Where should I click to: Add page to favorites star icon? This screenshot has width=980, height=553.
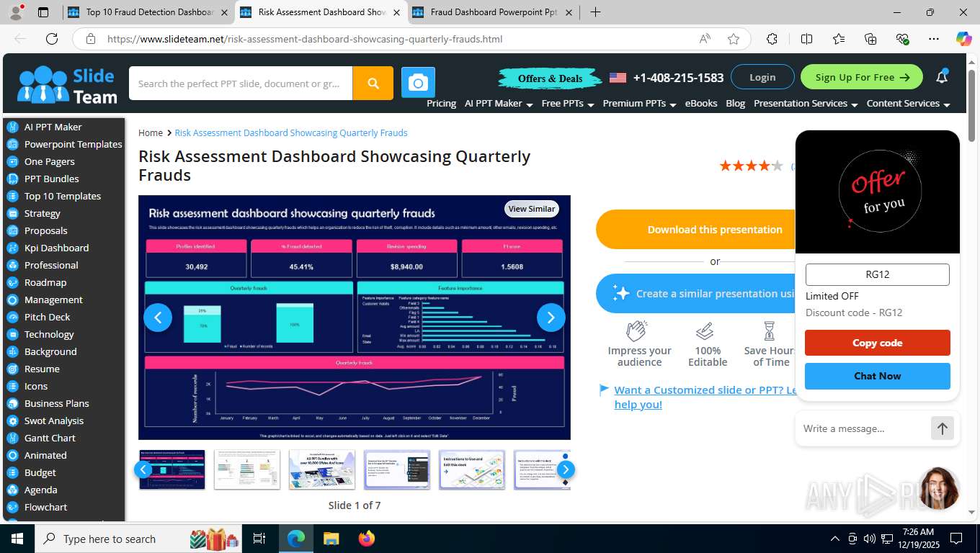point(734,39)
